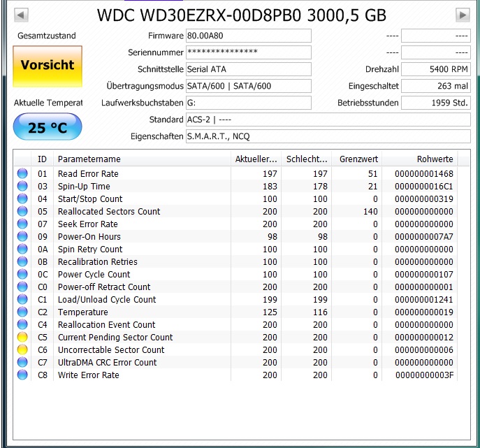Viewport: 480px width, 448px height.
Task: Click yellow warning icon for Uncorrectable Sector Count
Action: pyautogui.click(x=22, y=349)
